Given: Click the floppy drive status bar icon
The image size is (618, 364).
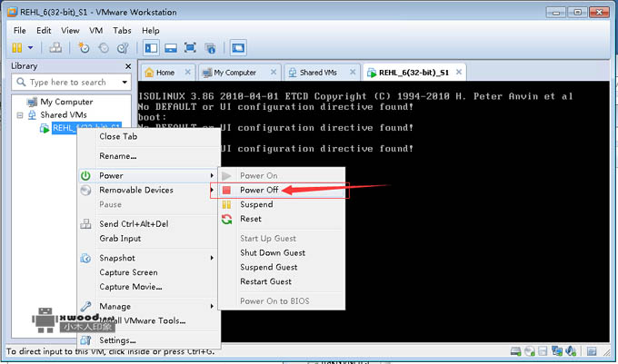Looking at the screenshot, I should (x=543, y=351).
